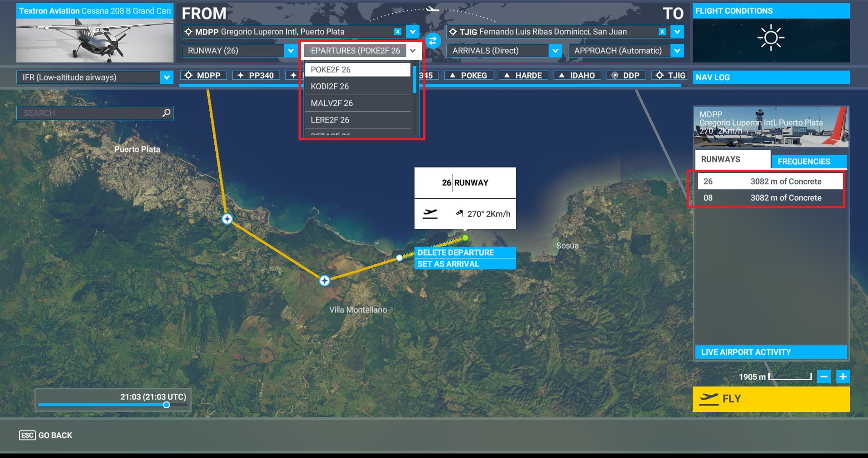Click the swap FROM/TO airports icon
This screenshot has height=458, width=868.
click(433, 41)
